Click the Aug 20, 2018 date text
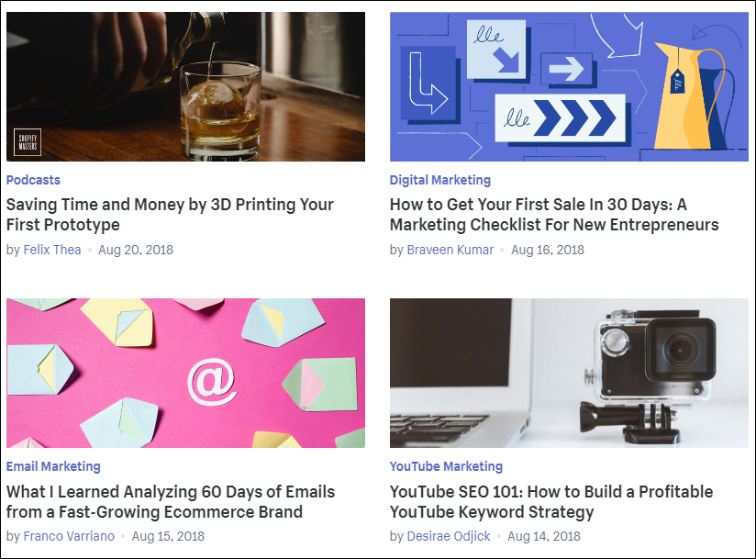756x559 pixels. [x=136, y=250]
